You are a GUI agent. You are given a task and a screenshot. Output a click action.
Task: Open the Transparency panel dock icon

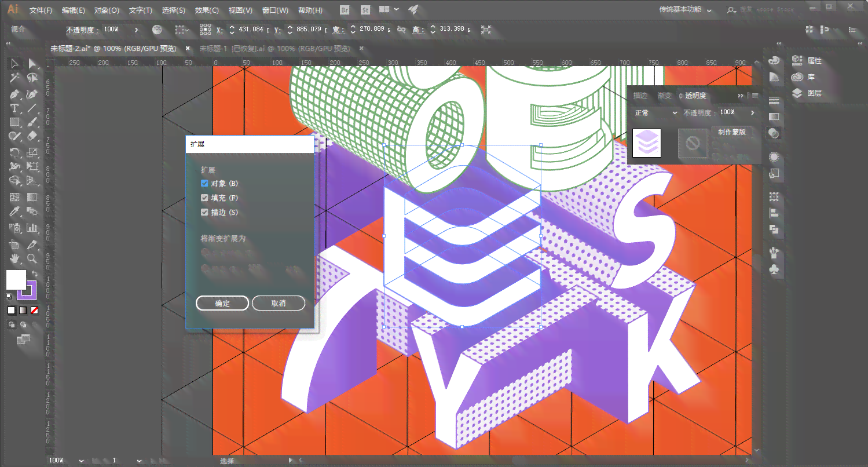pos(774,133)
